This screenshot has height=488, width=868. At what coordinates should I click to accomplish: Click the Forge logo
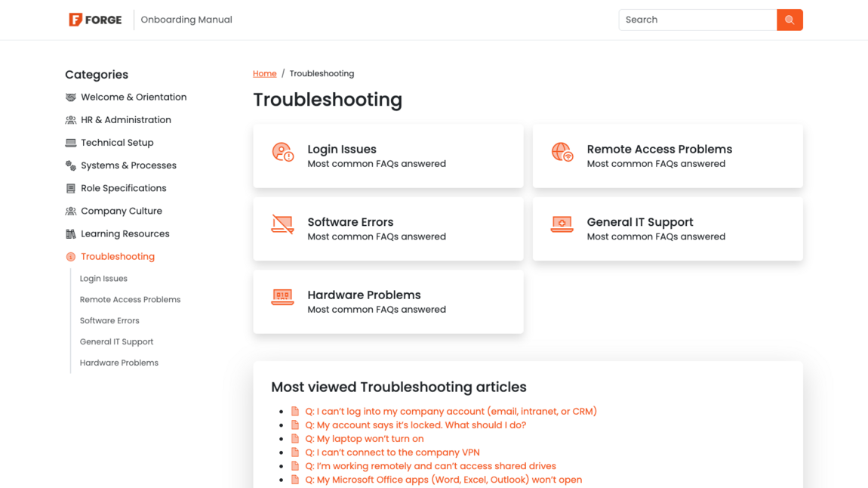[95, 20]
